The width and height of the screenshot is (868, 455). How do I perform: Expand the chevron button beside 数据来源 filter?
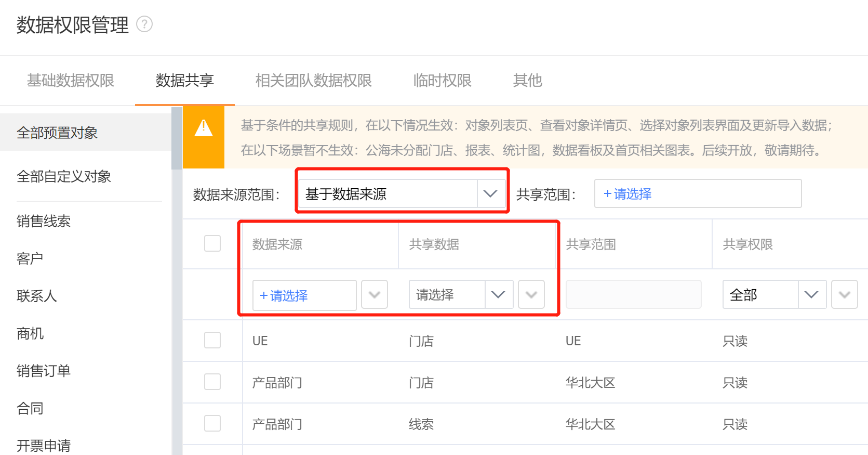pyautogui.click(x=375, y=294)
